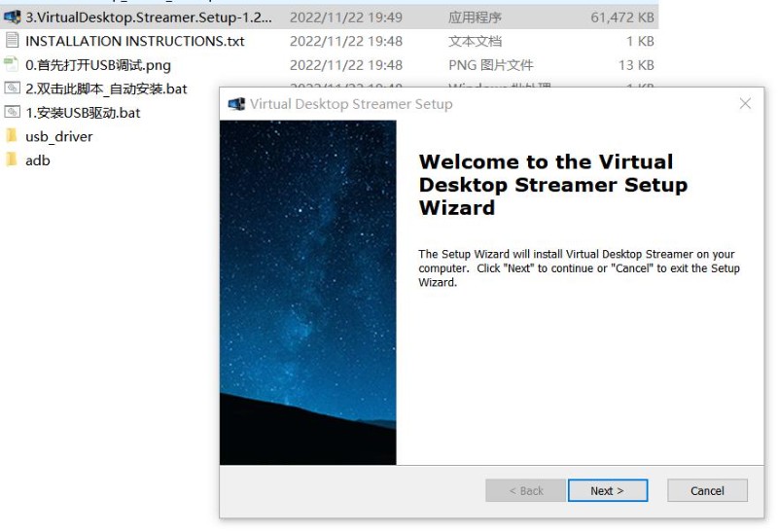Click the Welcome to the Virtual Desktop Streamer heading

pyautogui.click(x=553, y=185)
